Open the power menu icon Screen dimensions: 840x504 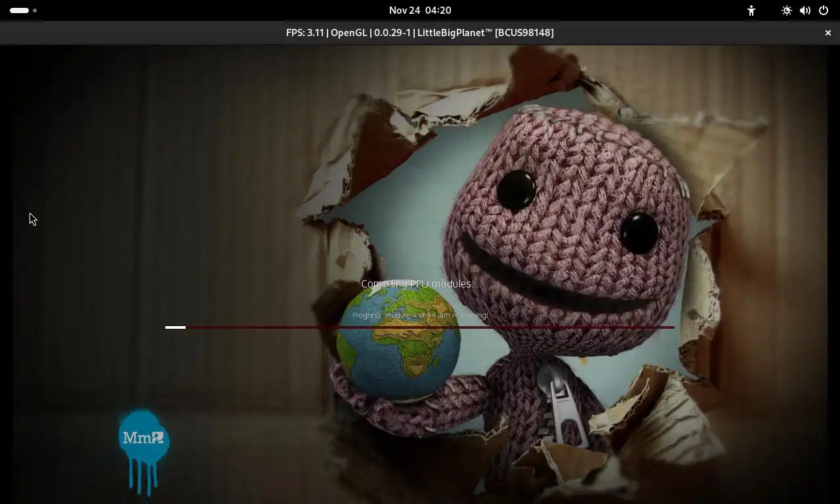pos(823,10)
